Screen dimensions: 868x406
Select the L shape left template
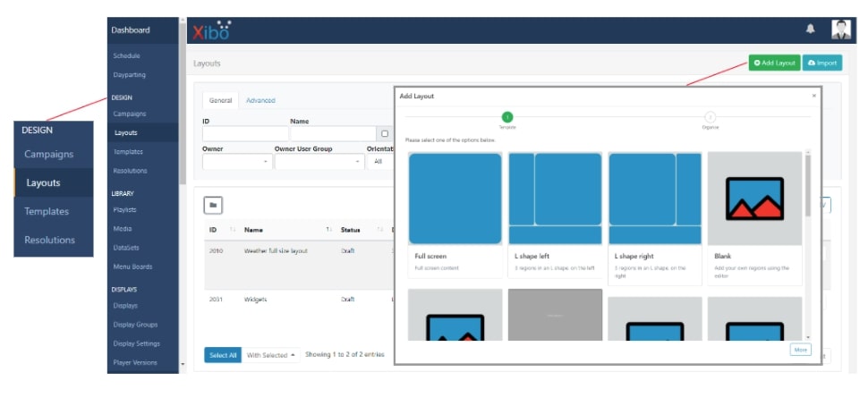pyautogui.click(x=555, y=199)
